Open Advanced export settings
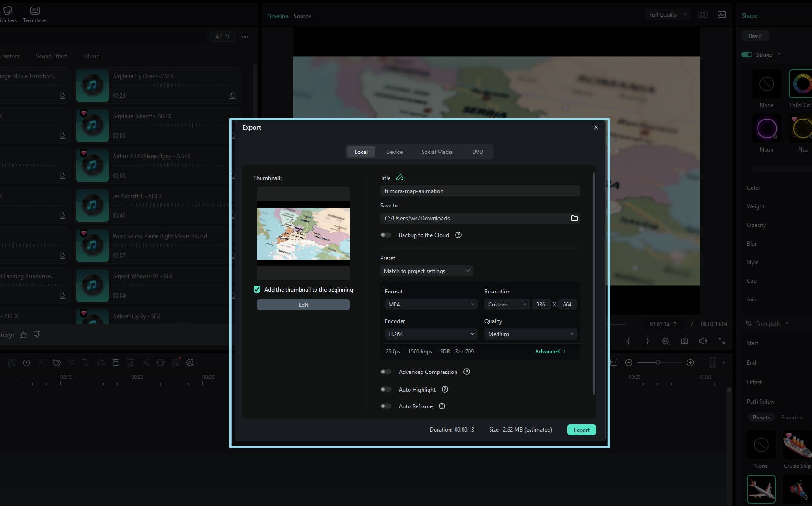 pos(550,351)
